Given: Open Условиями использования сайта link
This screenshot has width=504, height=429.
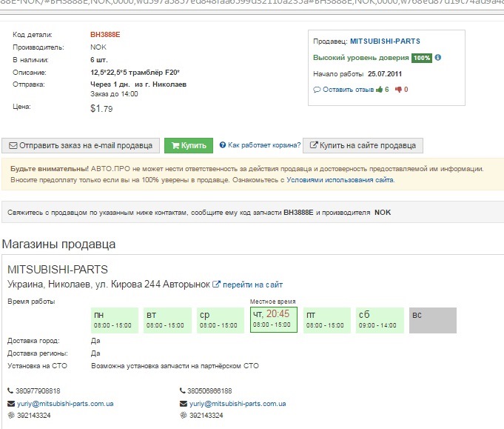Looking at the screenshot, I should click(x=340, y=180).
